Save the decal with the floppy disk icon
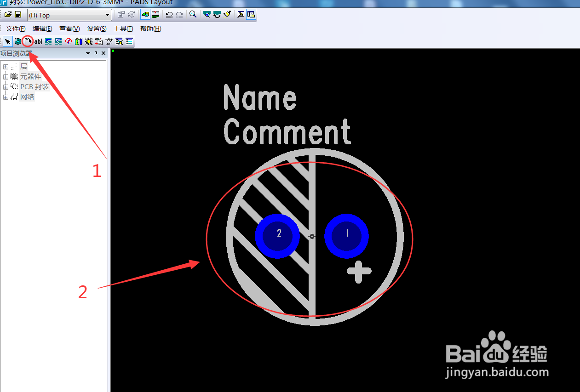Viewport: 580px width, 392px height. tap(18, 15)
